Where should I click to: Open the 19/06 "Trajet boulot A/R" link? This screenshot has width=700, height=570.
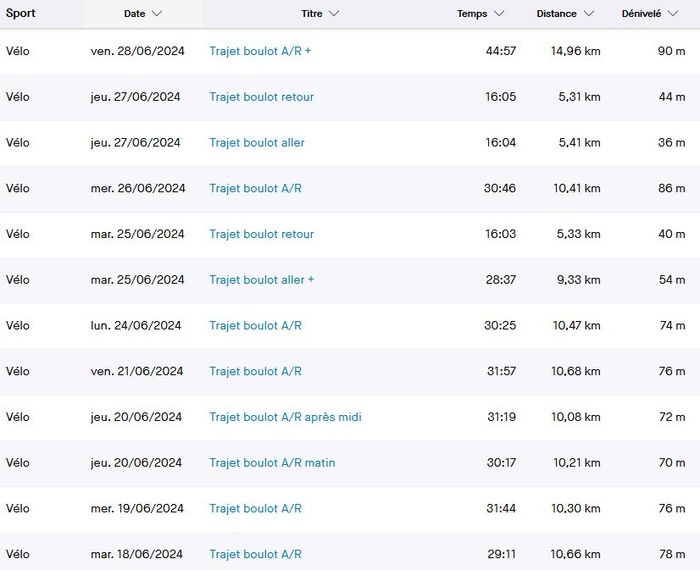[255, 508]
